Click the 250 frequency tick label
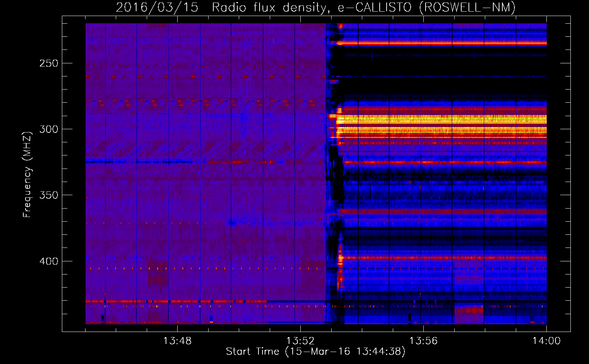This screenshot has width=589, height=364. [49, 63]
